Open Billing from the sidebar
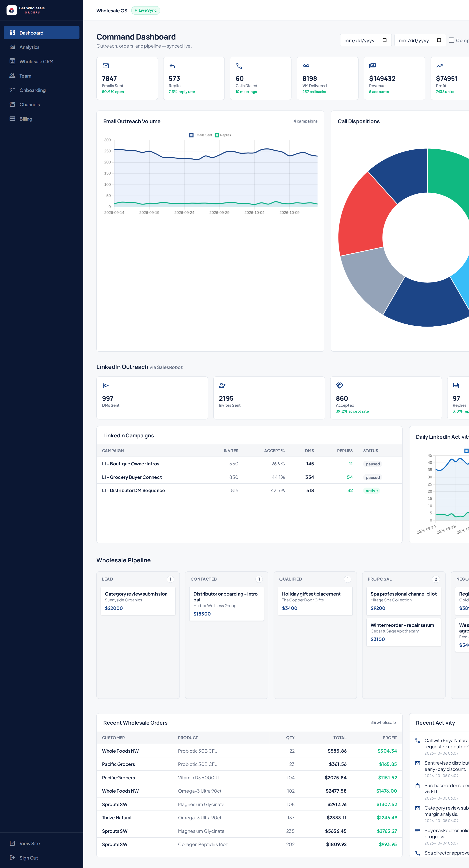Image resolution: width=469 pixels, height=868 pixels. [41, 119]
